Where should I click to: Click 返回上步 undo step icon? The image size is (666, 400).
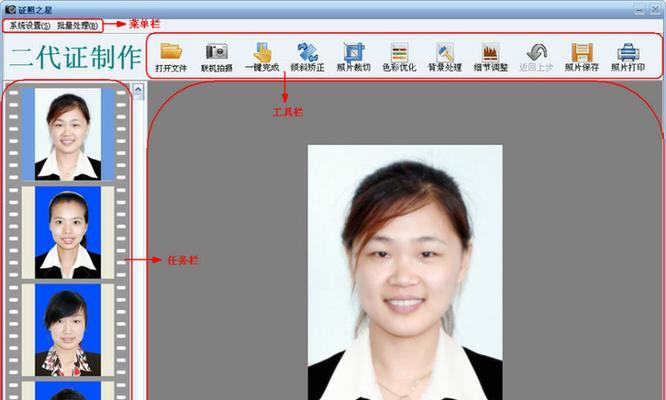[x=536, y=57]
